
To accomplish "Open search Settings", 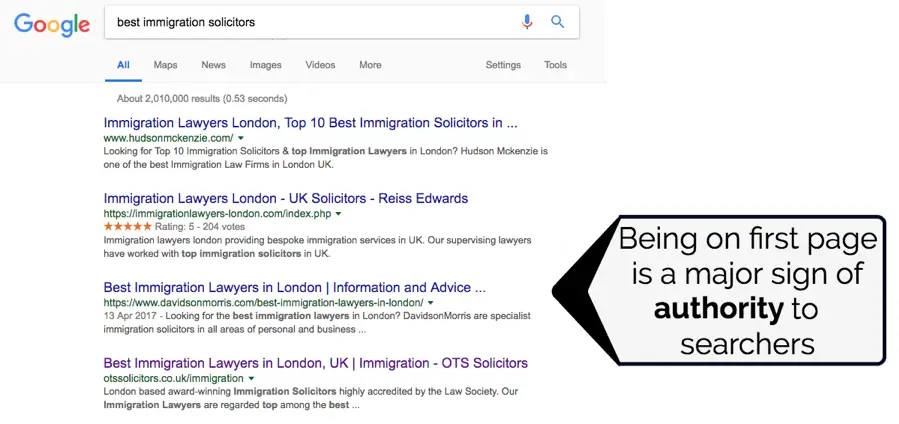I will [x=503, y=65].
